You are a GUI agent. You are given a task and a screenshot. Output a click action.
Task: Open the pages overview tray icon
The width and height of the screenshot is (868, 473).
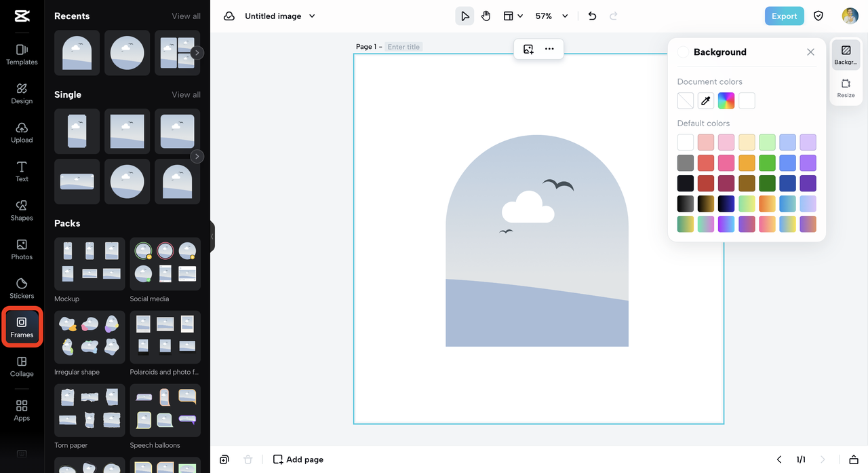pos(854,459)
